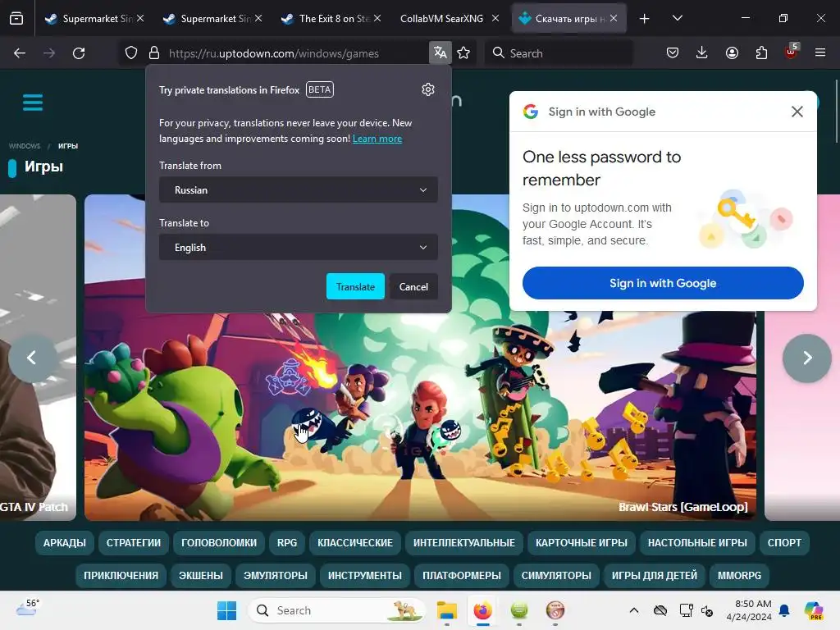Toggle the translate page icon

[441, 52]
